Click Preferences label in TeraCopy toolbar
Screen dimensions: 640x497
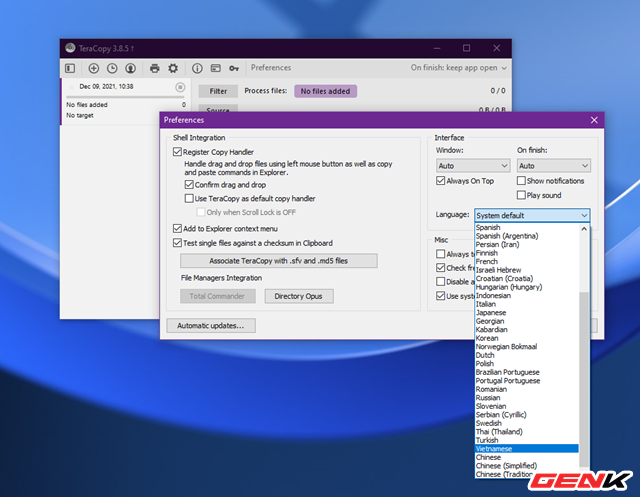(271, 68)
